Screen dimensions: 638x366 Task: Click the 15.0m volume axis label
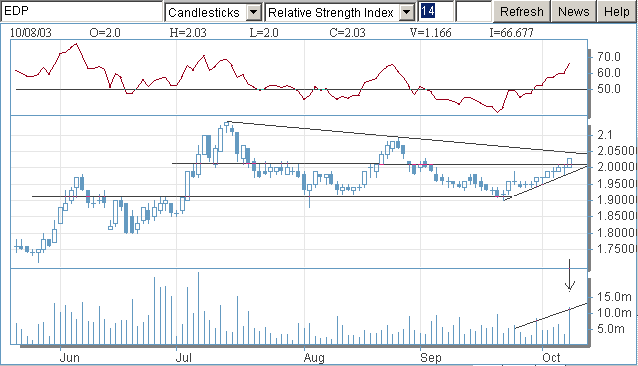(x=614, y=297)
